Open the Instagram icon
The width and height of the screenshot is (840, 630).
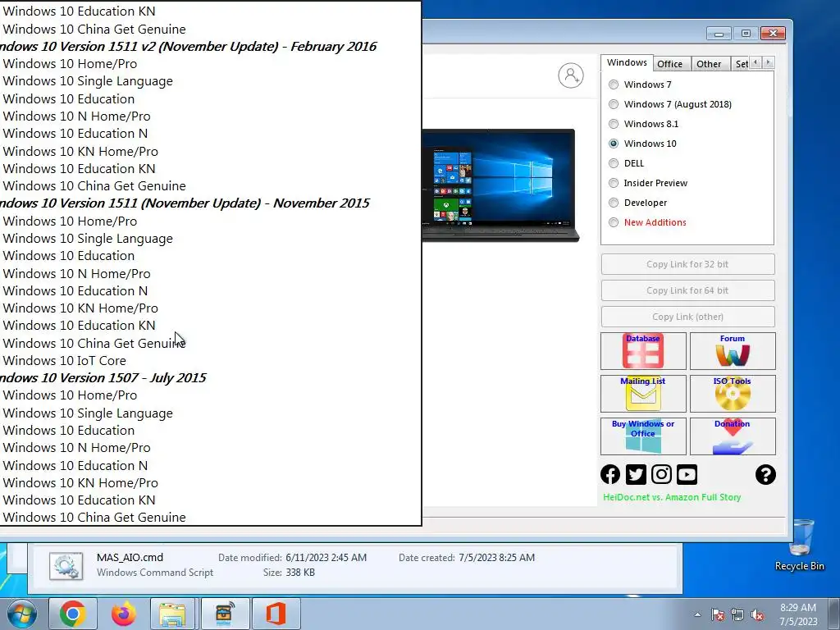pyautogui.click(x=661, y=474)
